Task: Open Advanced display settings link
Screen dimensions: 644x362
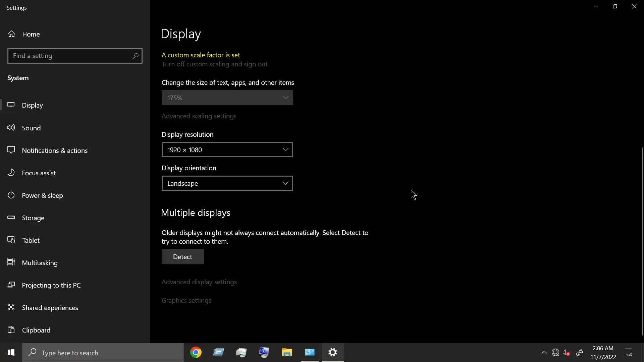Action: (199, 282)
